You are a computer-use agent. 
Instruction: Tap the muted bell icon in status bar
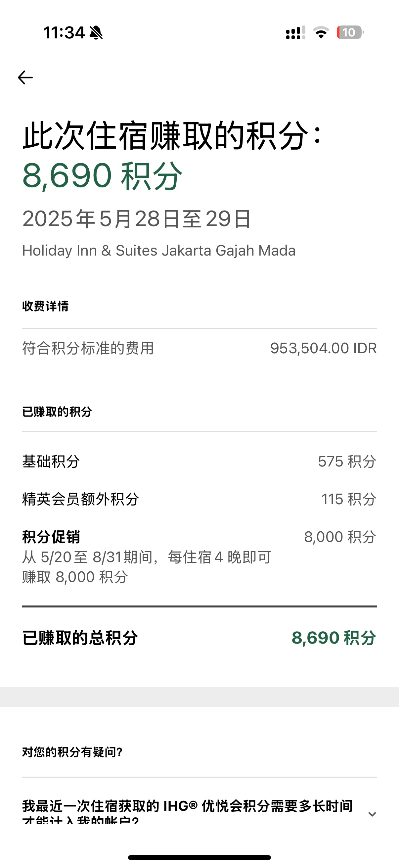click(96, 33)
